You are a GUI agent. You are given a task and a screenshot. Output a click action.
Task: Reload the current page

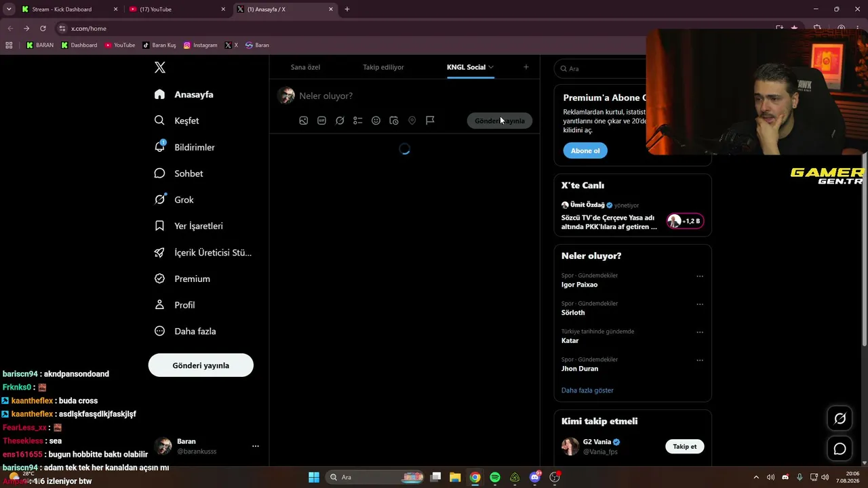[x=43, y=28]
